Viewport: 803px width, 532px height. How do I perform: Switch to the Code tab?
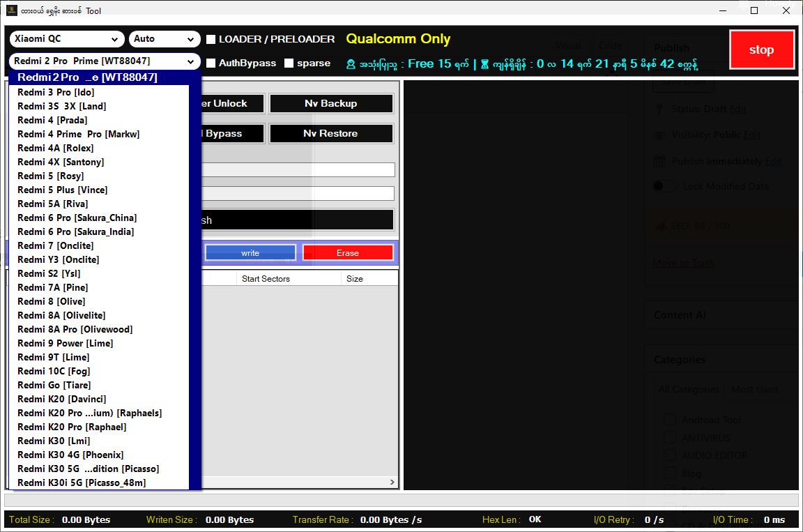pyautogui.click(x=610, y=45)
